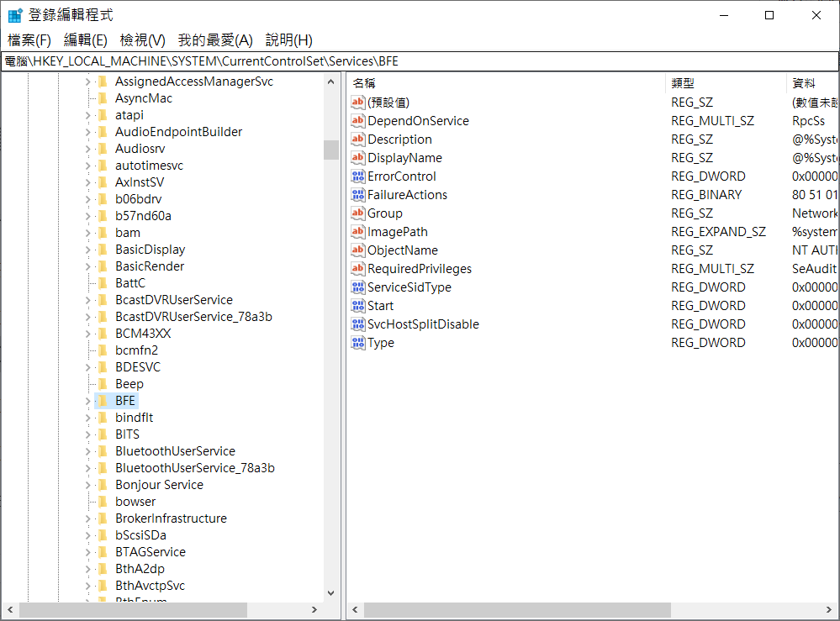Click the DWORD icon beside ServiceSidType
This screenshot has height=621, width=840.
[x=358, y=287]
